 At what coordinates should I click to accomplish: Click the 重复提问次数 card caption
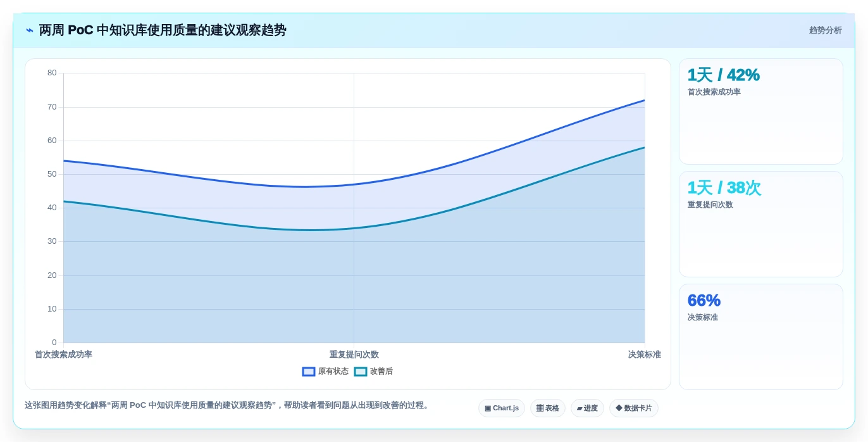click(x=710, y=205)
